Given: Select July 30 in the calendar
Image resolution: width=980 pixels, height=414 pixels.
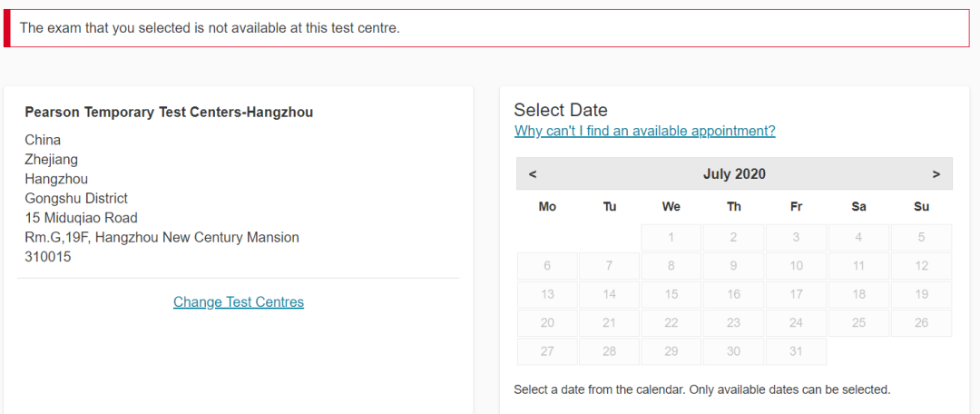Looking at the screenshot, I should tap(734, 351).
